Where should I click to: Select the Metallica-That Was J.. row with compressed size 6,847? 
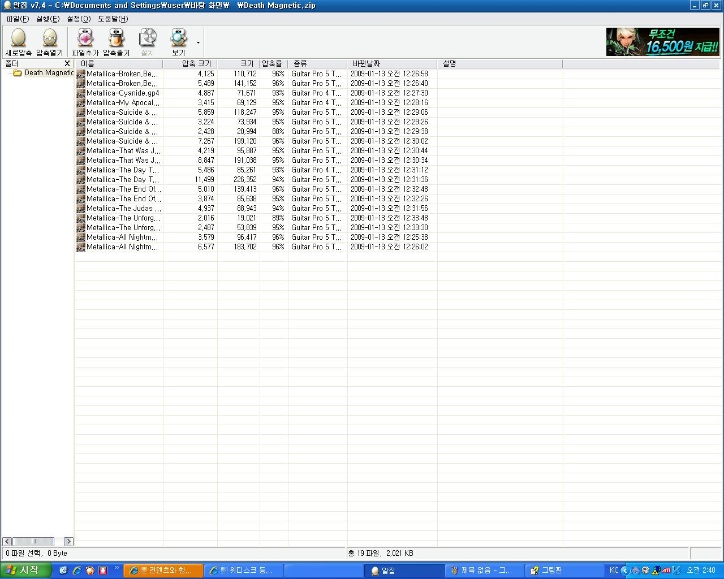(x=256, y=160)
